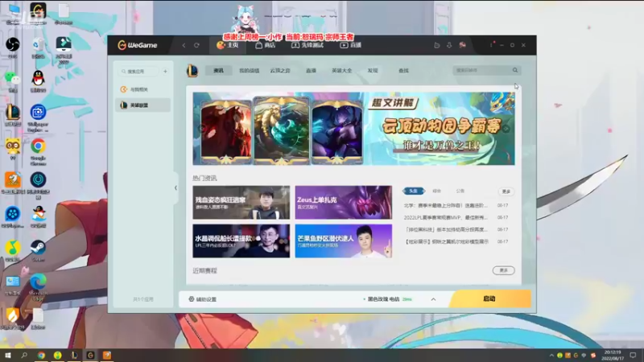Open the 我的战绩 tab
Screen dimensions: 644x362
click(249, 71)
